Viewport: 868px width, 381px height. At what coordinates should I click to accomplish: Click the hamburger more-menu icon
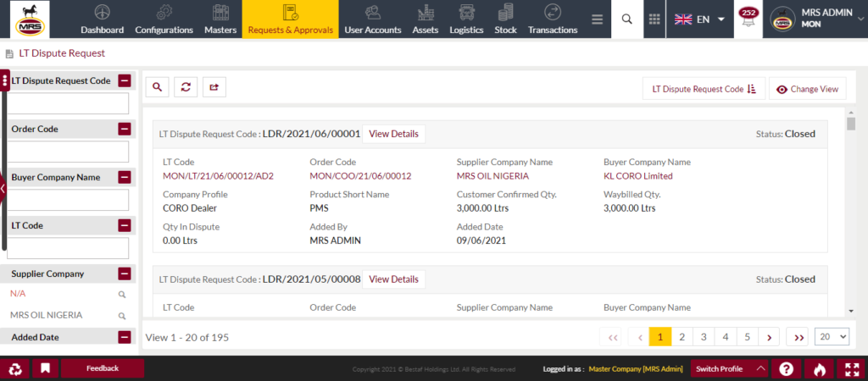pyautogui.click(x=597, y=19)
